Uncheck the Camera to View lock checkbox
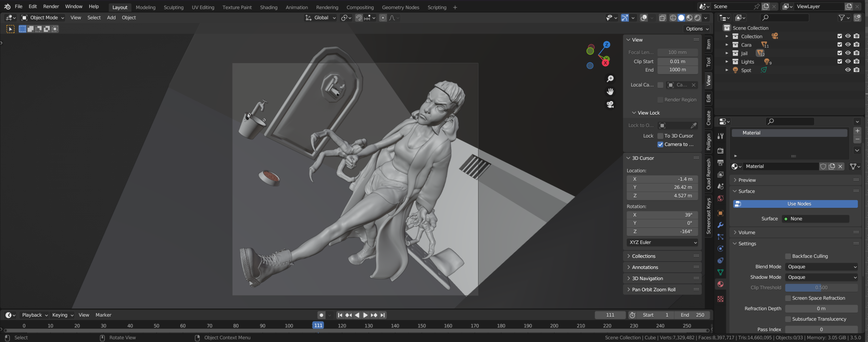 [x=660, y=144]
